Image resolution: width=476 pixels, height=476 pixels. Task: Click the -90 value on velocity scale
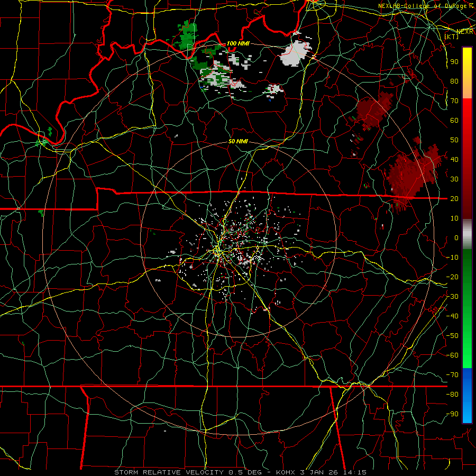click(x=452, y=414)
